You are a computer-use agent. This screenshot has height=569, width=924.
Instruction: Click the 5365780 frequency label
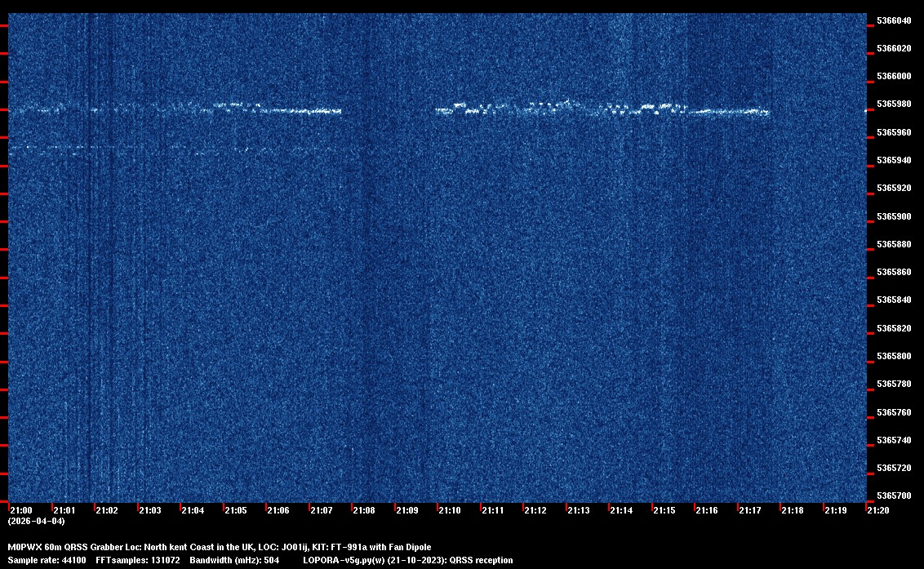[x=893, y=384]
